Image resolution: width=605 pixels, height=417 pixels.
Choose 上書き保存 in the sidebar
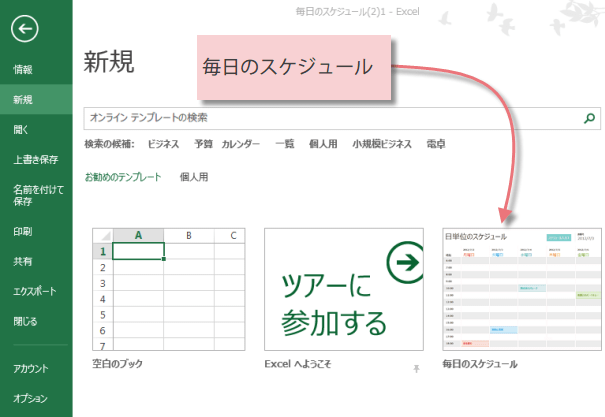[36, 159]
